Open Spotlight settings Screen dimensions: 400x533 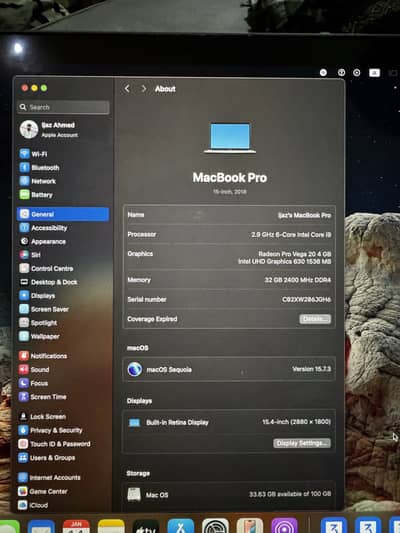pos(38,323)
